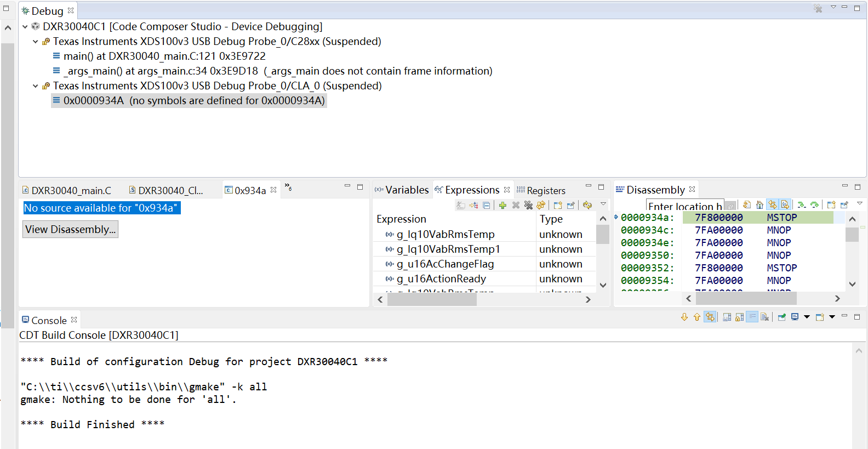This screenshot has width=868, height=449.
Task: Show previous error arrow in Console
Action: point(697,317)
